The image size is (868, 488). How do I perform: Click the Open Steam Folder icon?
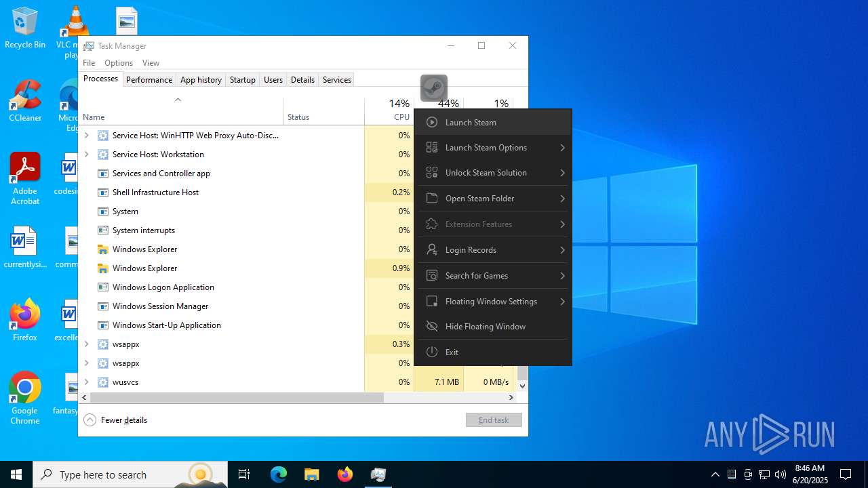(x=432, y=199)
